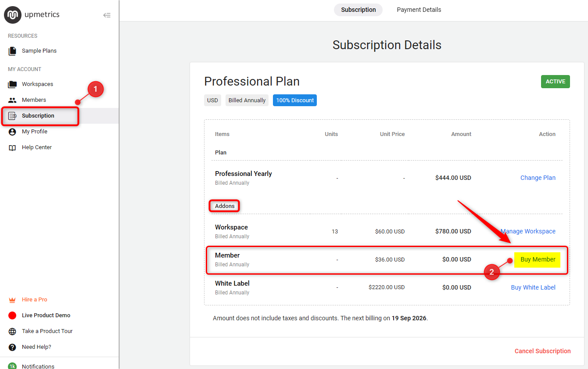The image size is (588, 369).
Task: Click the Workspace units value 13
Action: 335,231
